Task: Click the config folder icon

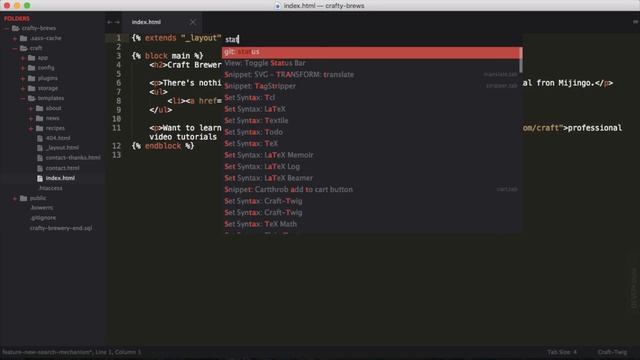Action: pyautogui.click(x=31, y=68)
